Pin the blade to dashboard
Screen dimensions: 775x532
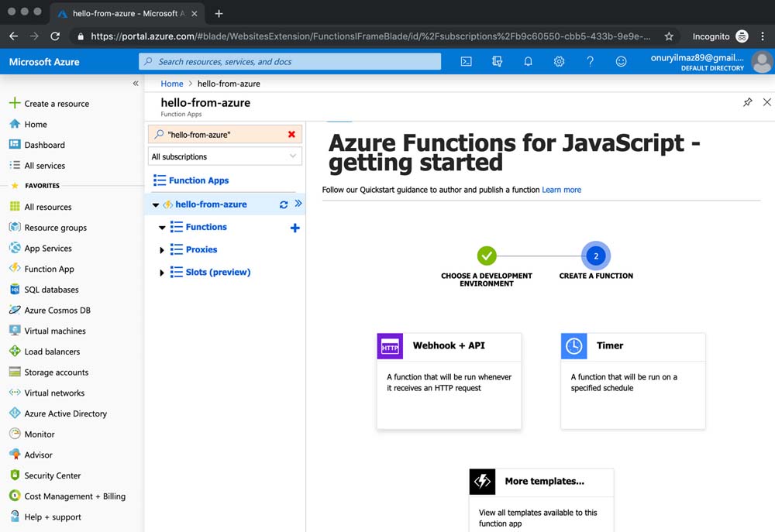(x=747, y=102)
